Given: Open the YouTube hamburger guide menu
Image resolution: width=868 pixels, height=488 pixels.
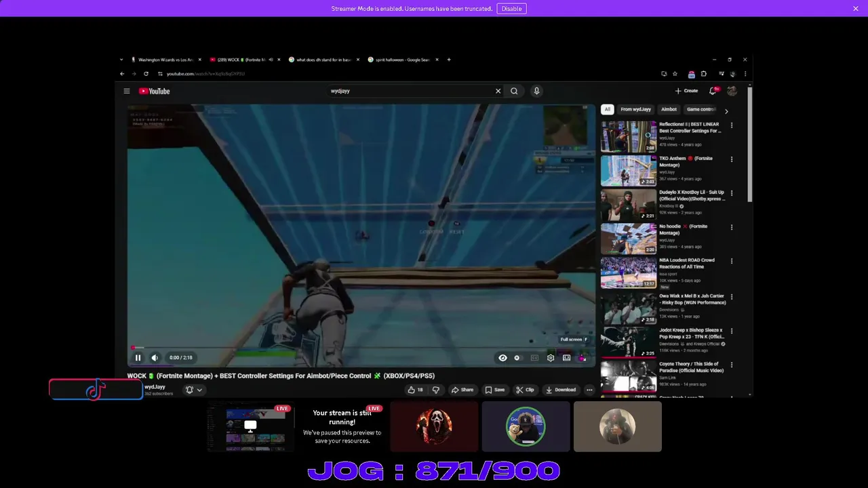Looking at the screenshot, I should [126, 91].
